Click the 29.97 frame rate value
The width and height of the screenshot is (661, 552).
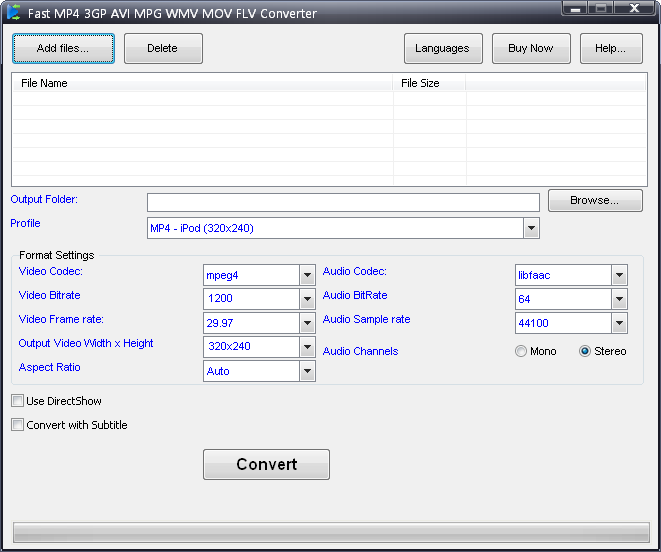click(x=220, y=323)
